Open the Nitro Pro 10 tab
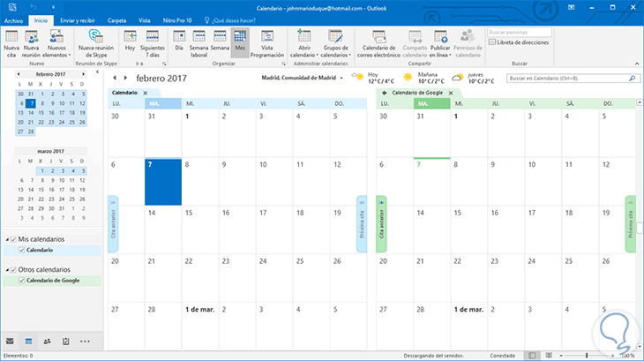This screenshot has width=644, height=361. tap(177, 20)
